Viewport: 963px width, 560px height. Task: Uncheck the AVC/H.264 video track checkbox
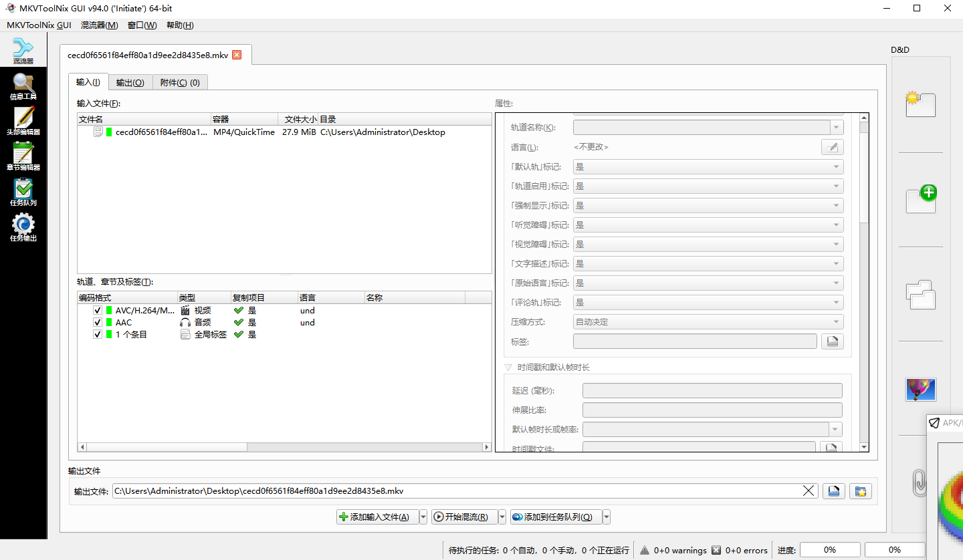tap(98, 311)
